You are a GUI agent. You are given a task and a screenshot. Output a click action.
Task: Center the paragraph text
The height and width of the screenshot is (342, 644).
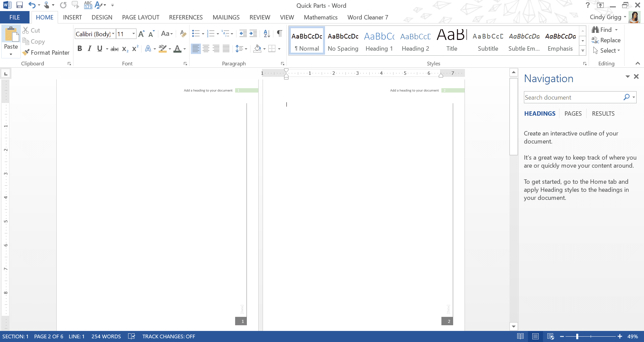tap(206, 49)
